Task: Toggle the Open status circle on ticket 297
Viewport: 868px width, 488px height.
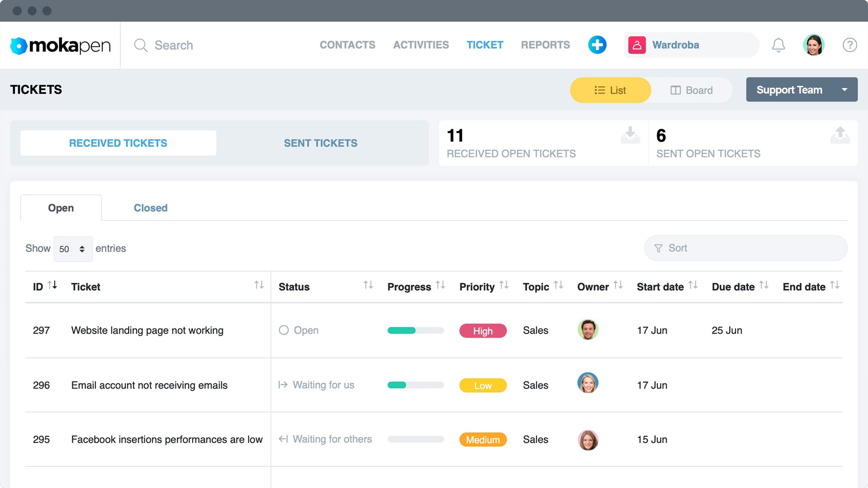Action: click(283, 329)
